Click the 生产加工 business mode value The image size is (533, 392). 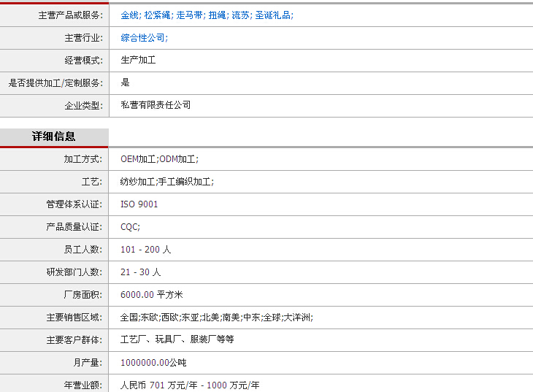138,60
